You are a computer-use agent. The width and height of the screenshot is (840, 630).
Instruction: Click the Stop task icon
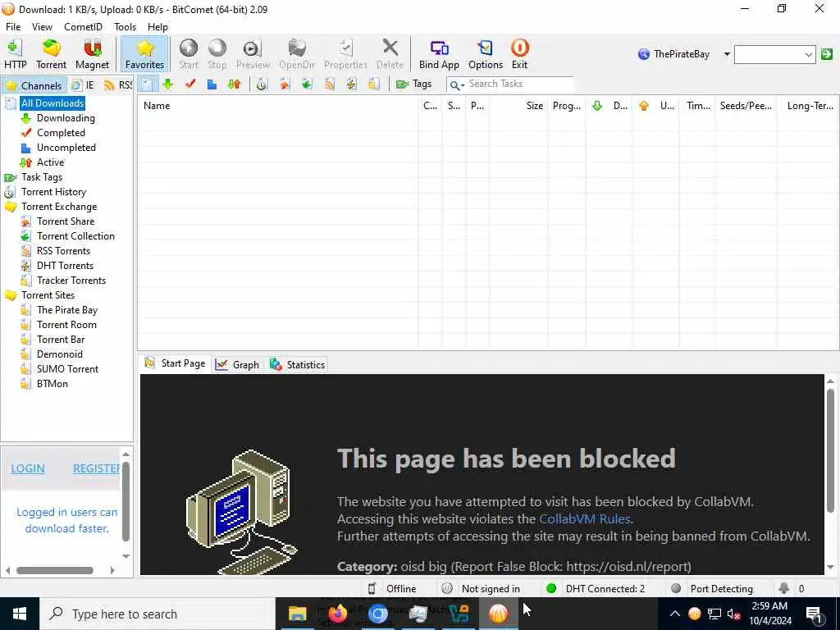click(217, 53)
